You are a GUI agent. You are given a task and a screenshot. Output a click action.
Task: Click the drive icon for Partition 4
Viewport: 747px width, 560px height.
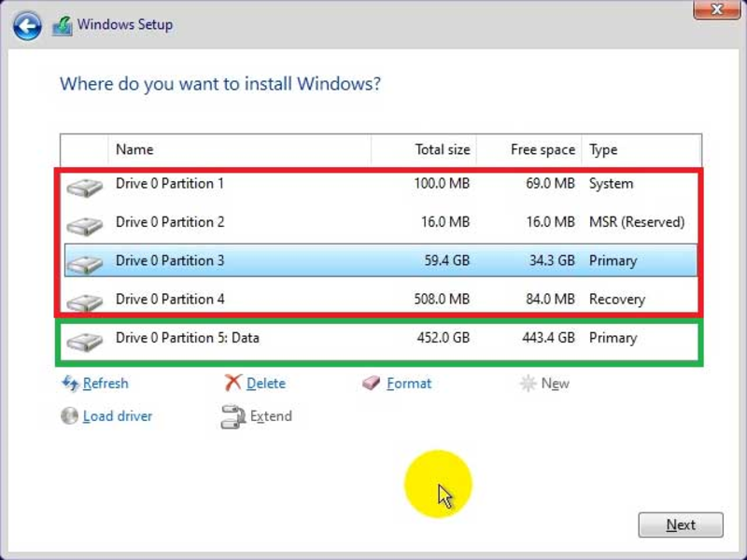tap(84, 302)
